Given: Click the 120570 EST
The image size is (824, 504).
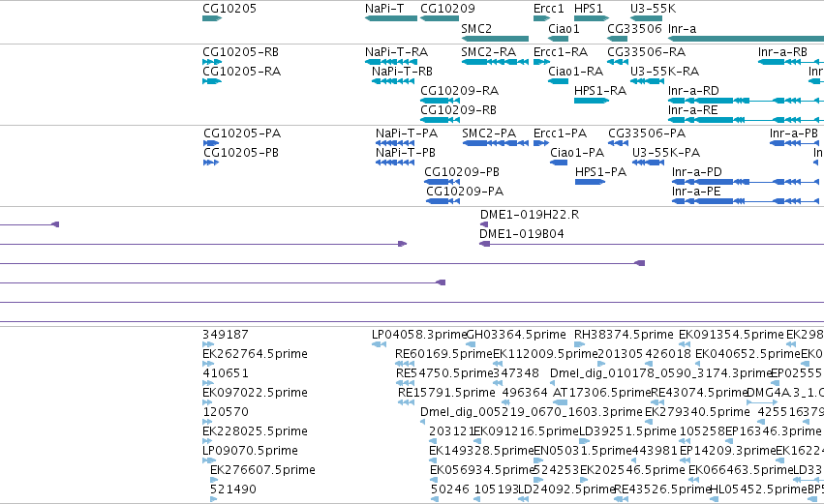Looking at the screenshot, I should click(207, 422).
